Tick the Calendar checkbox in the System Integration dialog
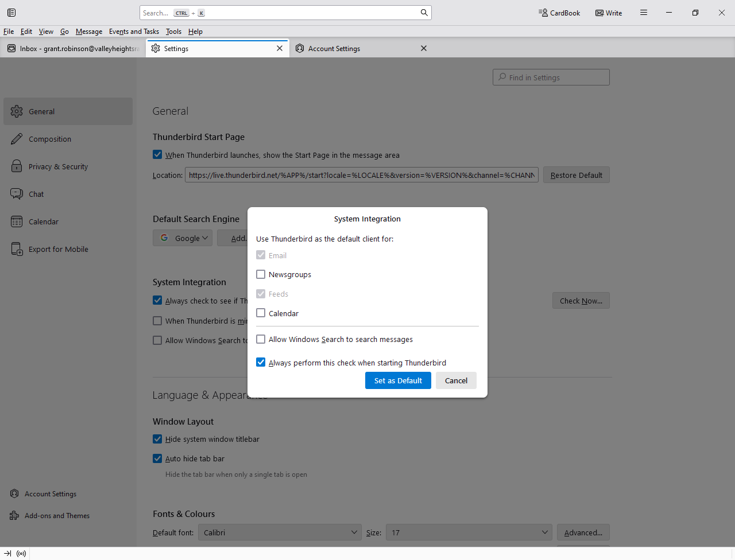Viewport: 735px width, 560px height. [x=261, y=313]
